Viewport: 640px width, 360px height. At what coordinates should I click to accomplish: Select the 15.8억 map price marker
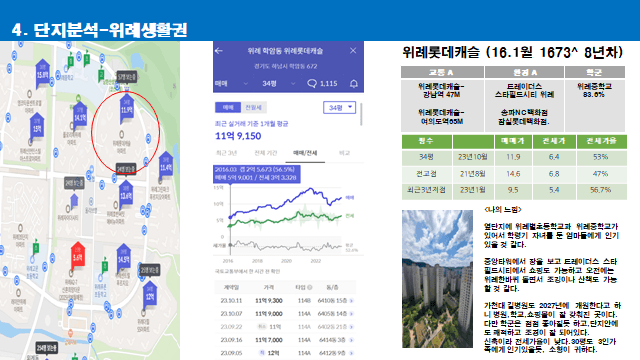(x=42, y=73)
